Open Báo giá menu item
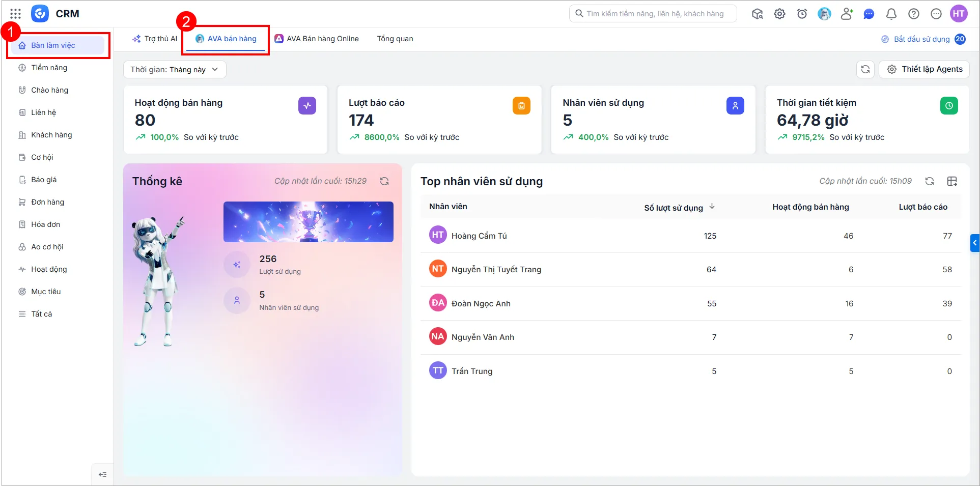Viewport: 980px width, 486px height. [x=58, y=180]
